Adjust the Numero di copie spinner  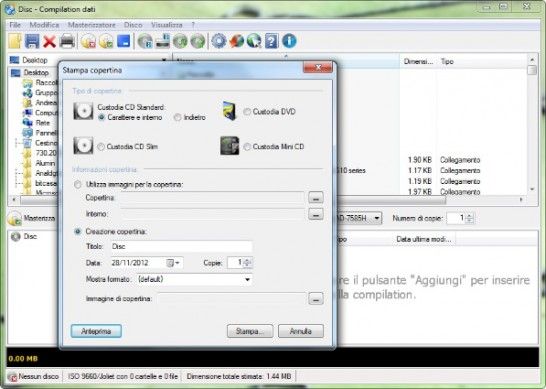[470, 218]
